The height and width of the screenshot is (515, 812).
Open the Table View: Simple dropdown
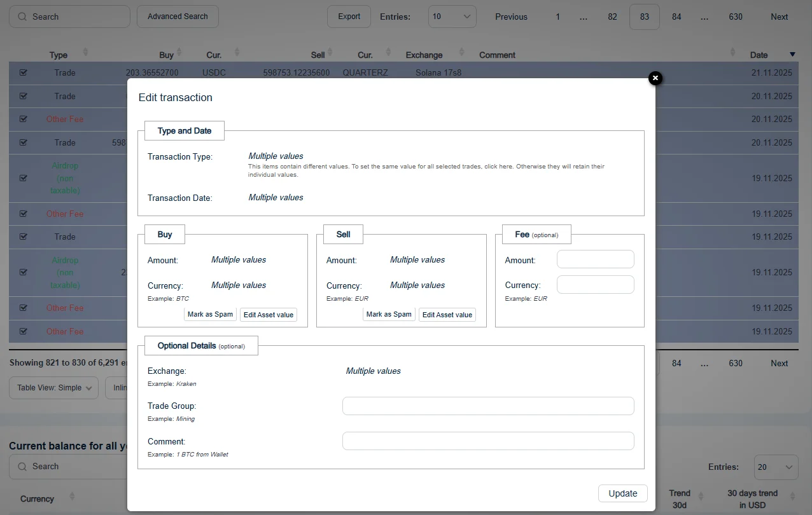53,388
